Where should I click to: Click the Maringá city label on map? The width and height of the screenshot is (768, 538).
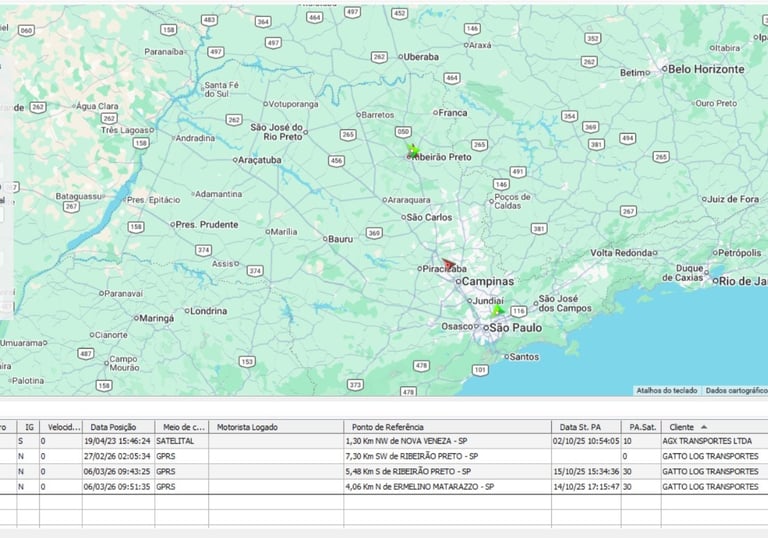(x=156, y=318)
